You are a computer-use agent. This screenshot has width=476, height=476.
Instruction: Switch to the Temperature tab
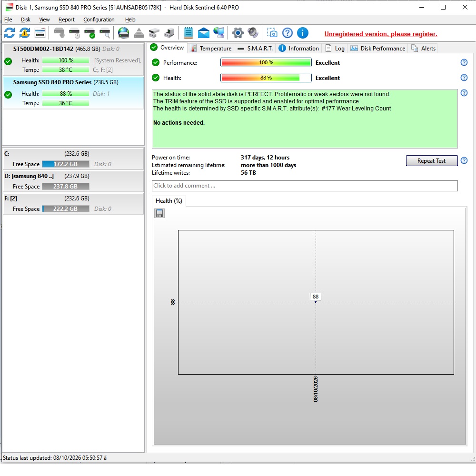[x=212, y=49]
